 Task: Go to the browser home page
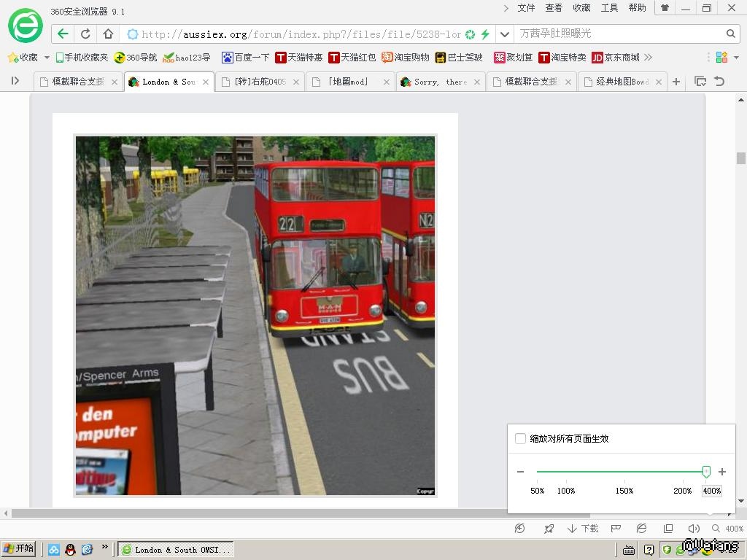coord(108,34)
